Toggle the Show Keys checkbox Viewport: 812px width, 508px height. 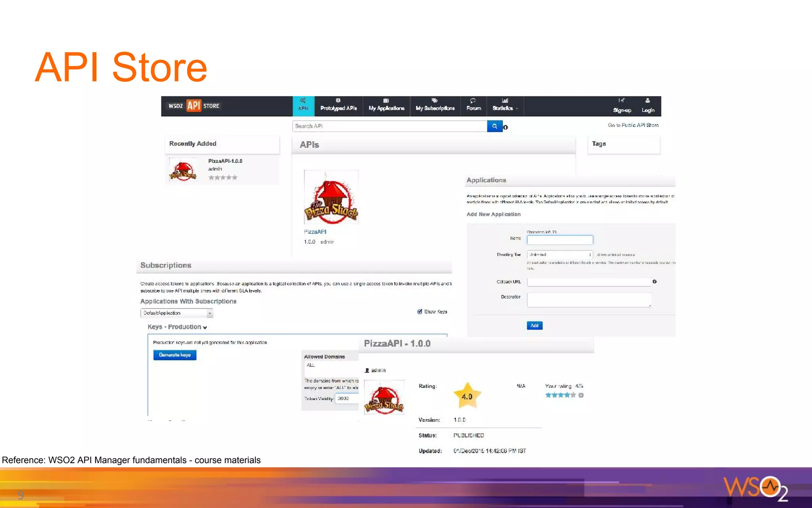point(419,312)
